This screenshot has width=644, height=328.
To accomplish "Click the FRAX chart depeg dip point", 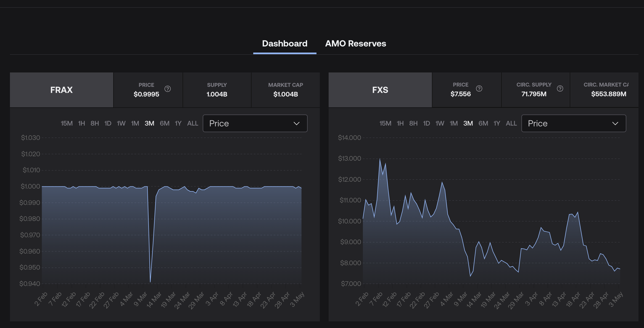I will point(150,282).
